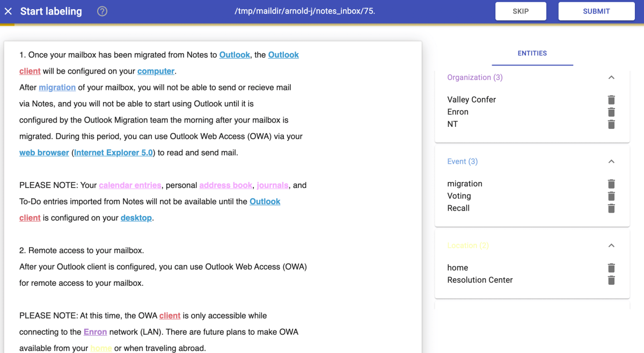Click the web browser link
The height and width of the screenshot is (353, 644).
(44, 152)
